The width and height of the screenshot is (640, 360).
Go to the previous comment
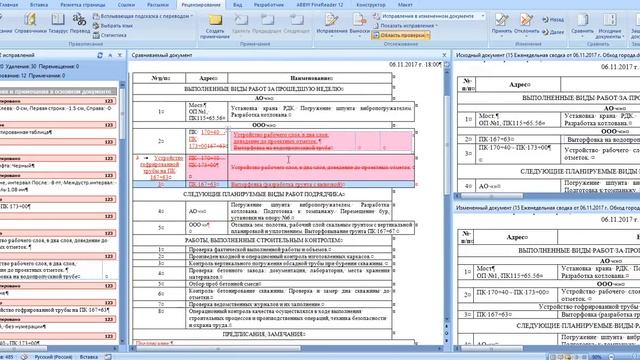coord(267,24)
